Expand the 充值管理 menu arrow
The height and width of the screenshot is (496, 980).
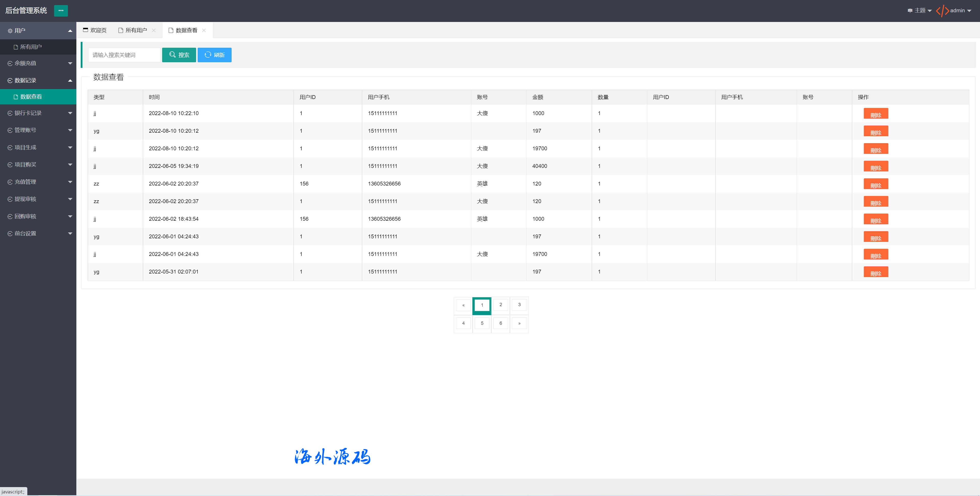[70, 182]
